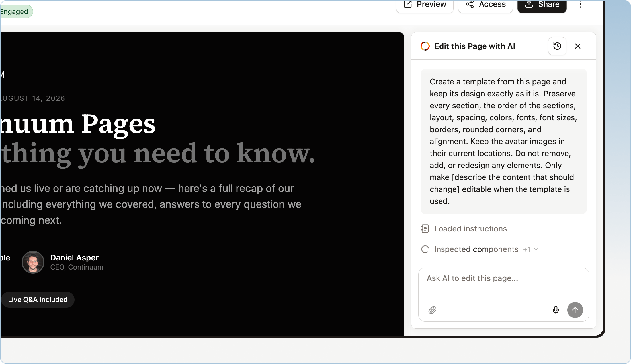Click the Edit this Page with AI title
The height and width of the screenshot is (364, 631).
coord(475,46)
